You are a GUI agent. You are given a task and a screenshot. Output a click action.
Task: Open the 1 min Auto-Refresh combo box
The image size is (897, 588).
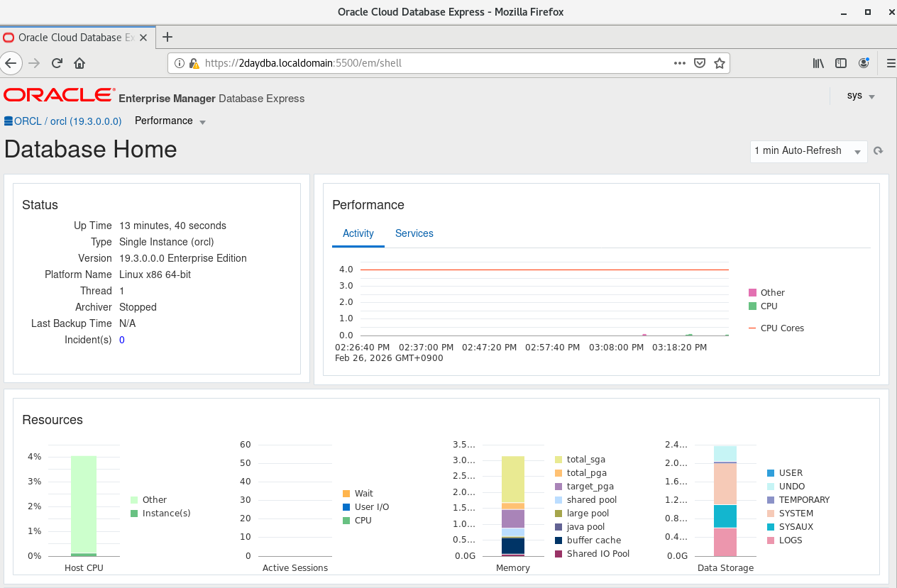pos(808,151)
